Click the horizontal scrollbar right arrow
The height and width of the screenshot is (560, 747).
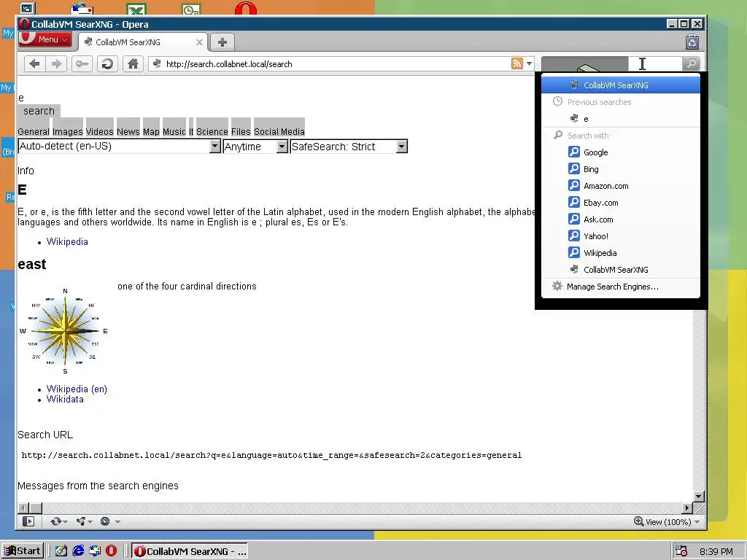(687, 508)
